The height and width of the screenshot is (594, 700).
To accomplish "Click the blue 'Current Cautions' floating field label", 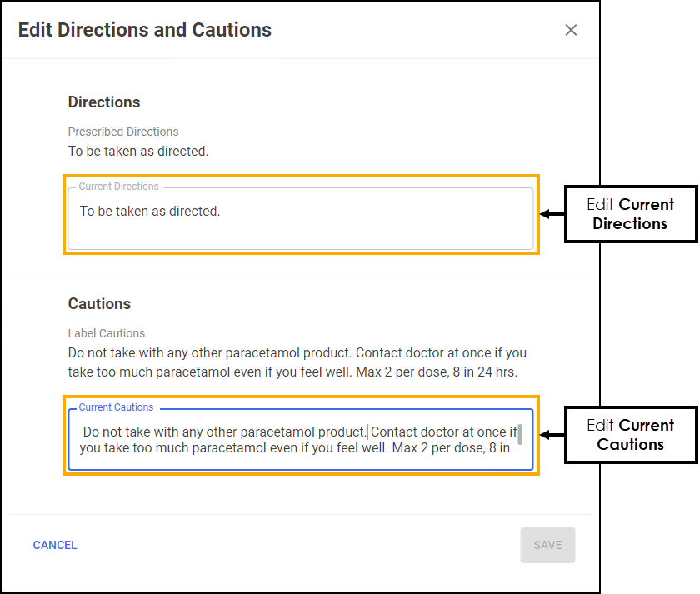I will click(116, 407).
